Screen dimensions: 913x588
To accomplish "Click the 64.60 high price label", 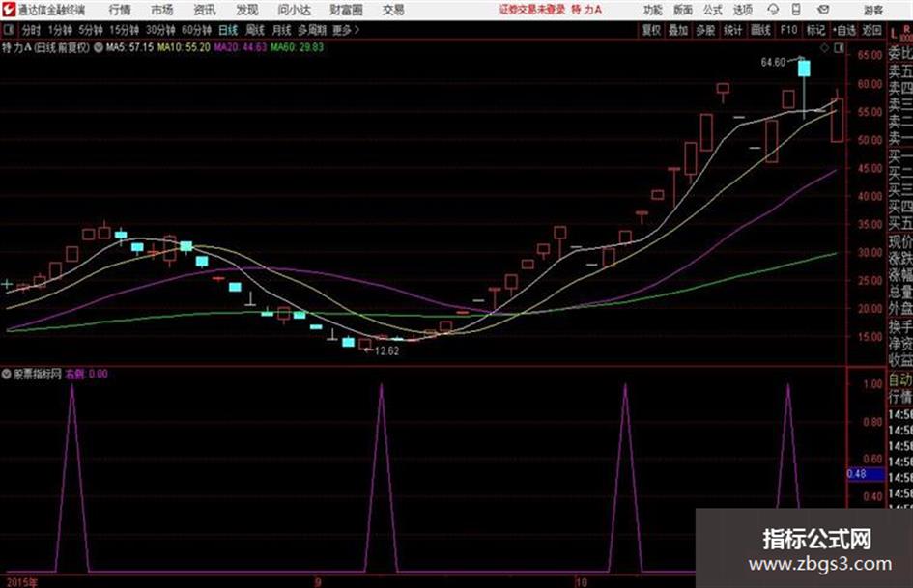I will click(773, 63).
